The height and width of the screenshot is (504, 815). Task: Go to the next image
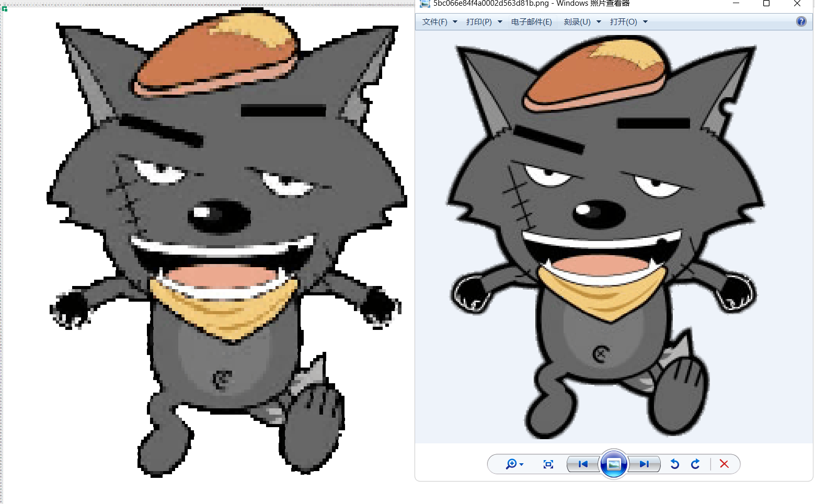coord(644,464)
